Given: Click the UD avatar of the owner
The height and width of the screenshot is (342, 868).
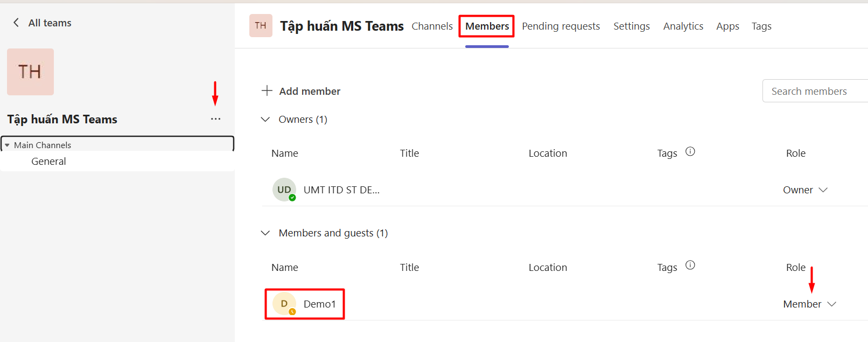Looking at the screenshot, I should (284, 190).
